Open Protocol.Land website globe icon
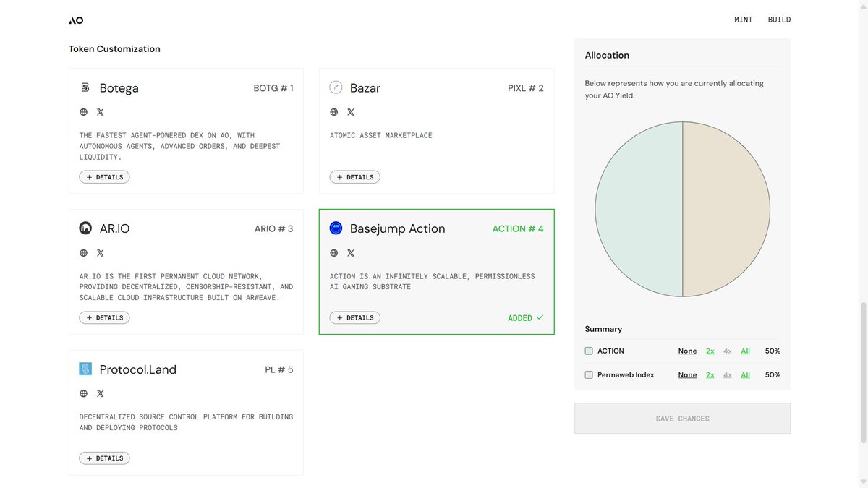The image size is (868, 488). point(84,393)
